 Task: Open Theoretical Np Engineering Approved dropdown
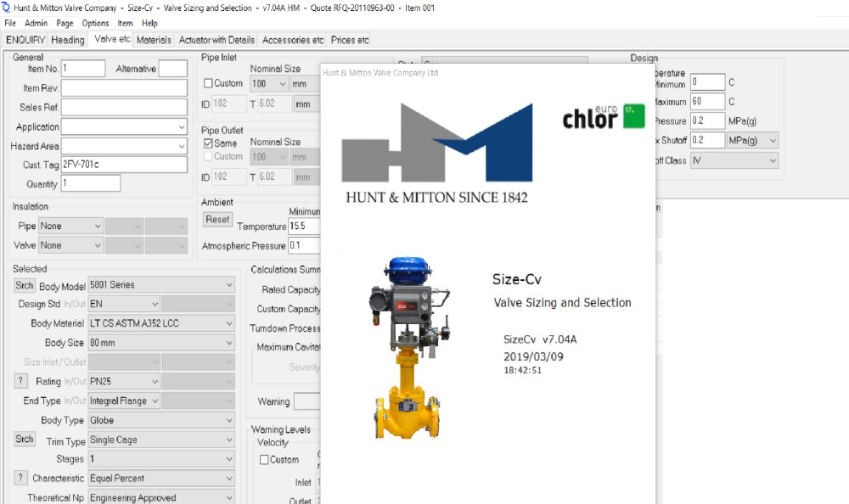[x=161, y=497]
